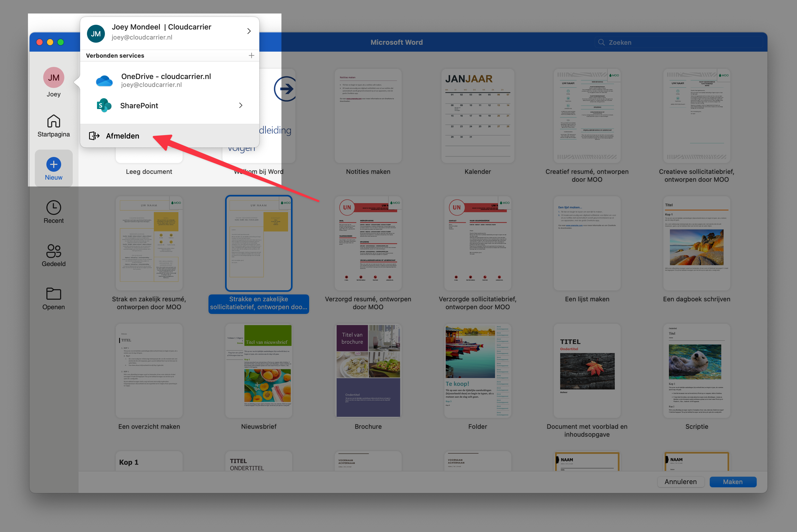The height and width of the screenshot is (532, 797).
Task: Click the Afmelden sign-out icon
Action: [94, 136]
